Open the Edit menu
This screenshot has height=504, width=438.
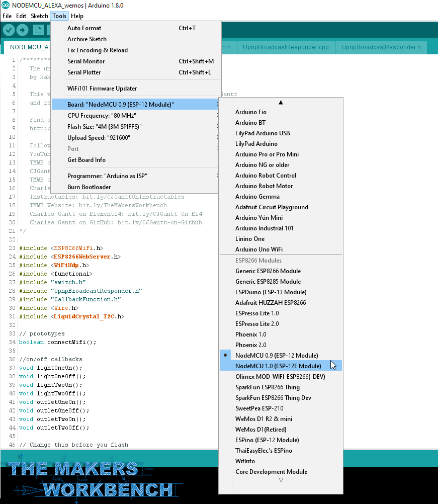click(x=21, y=16)
